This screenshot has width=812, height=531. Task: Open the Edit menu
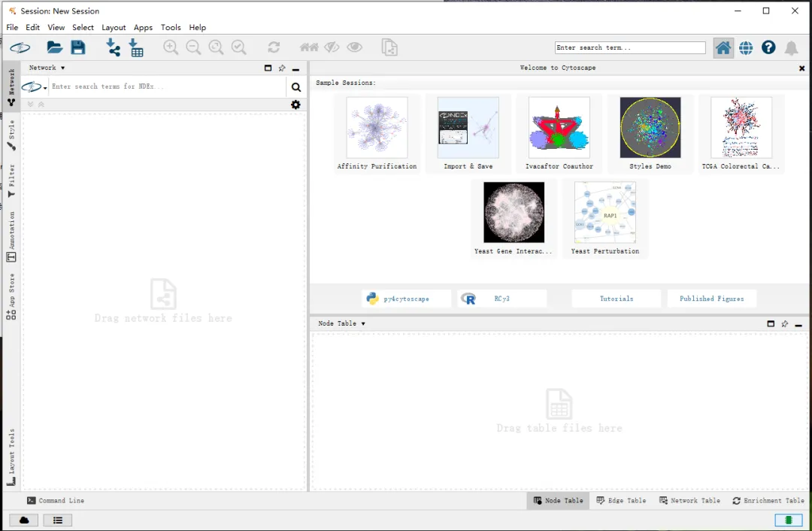pyautogui.click(x=32, y=28)
